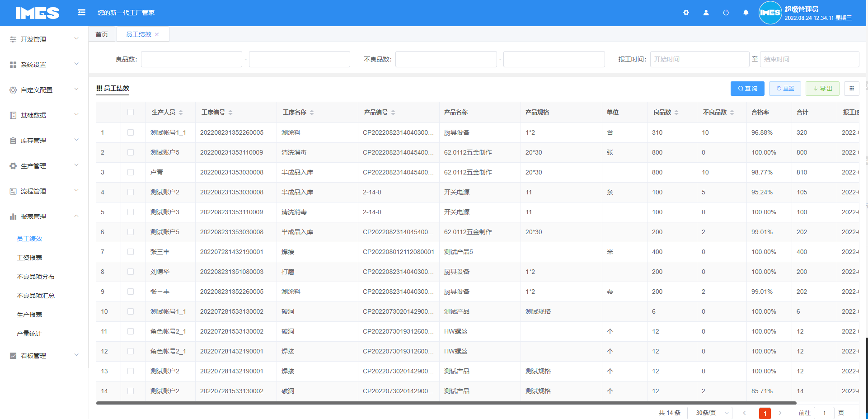The height and width of the screenshot is (419, 868).
Task: Click 生产管理 cog icon
Action: [x=13, y=166]
